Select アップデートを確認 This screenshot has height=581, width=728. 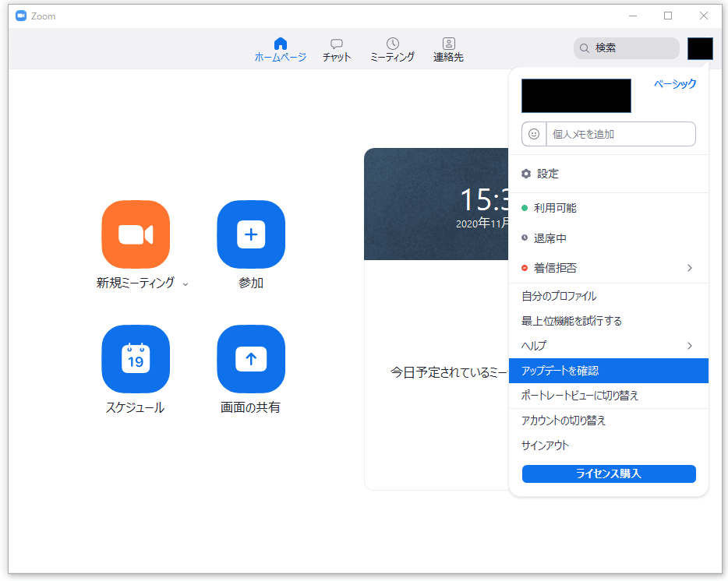coord(609,371)
